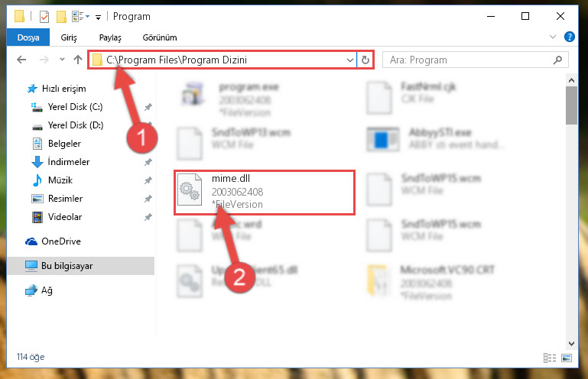588x379 pixels.
Task: Select the mime.dll file
Action: tap(265, 193)
